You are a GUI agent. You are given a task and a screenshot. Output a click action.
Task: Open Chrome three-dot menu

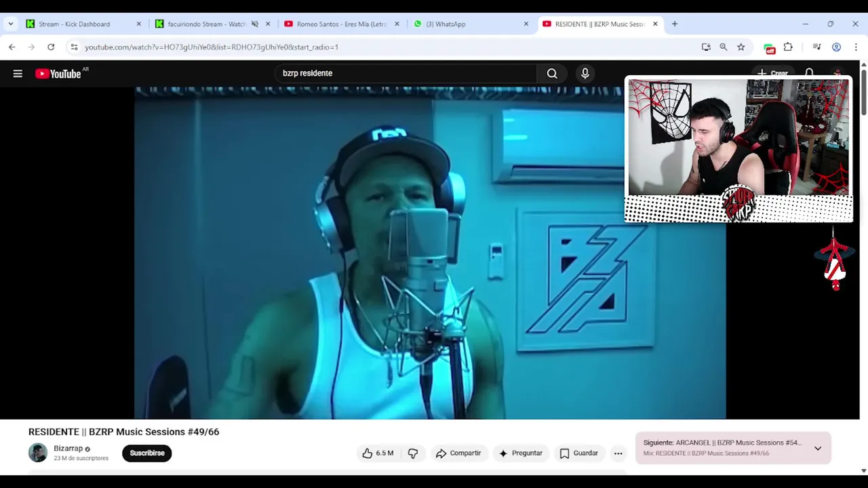coord(856,47)
